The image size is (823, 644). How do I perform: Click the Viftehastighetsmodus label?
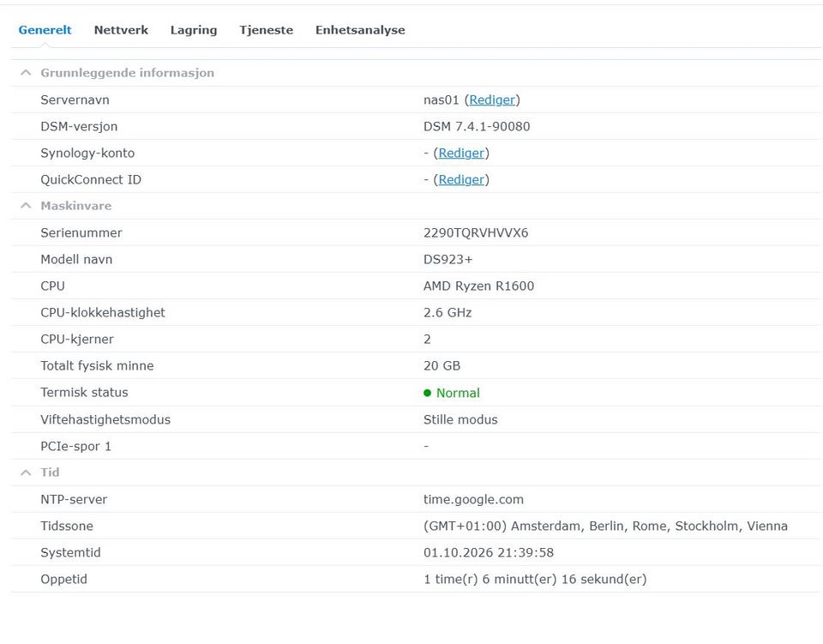(105, 419)
